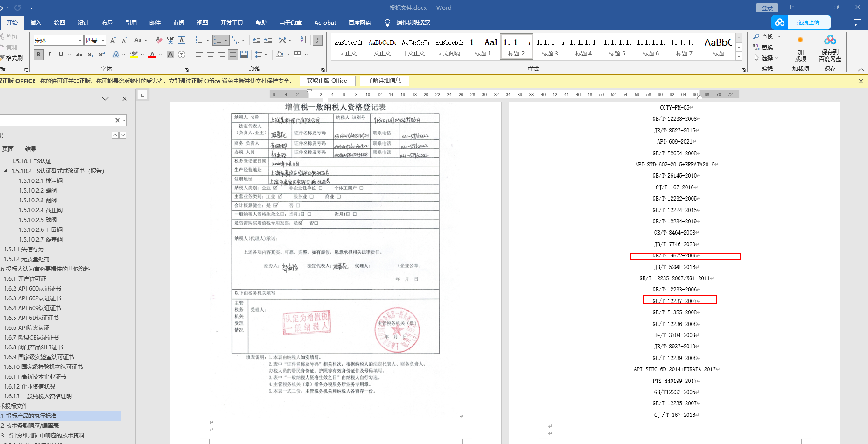This screenshot has height=444, width=868.
Task: Click the Baidu Netdisk cloud icon in the title bar
Action: [780, 22]
